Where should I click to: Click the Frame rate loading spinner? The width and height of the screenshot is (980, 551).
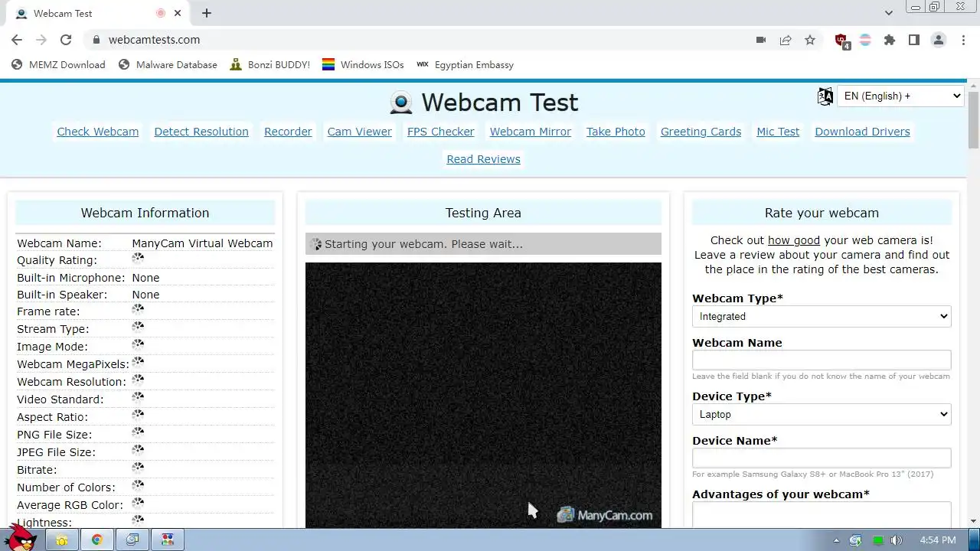pos(138,309)
